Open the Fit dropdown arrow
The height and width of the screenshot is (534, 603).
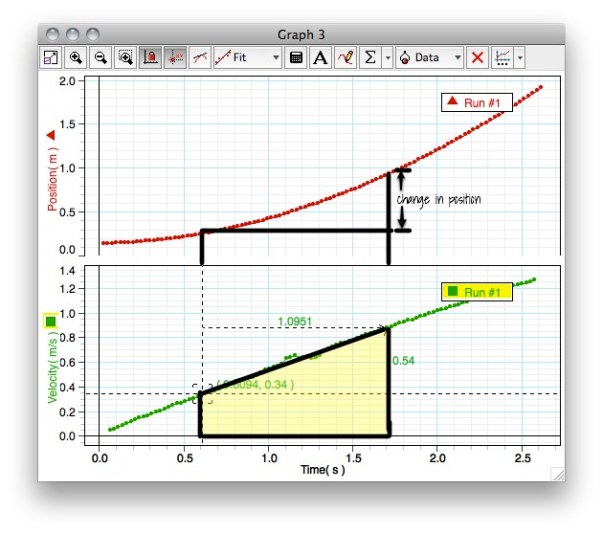(x=276, y=58)
